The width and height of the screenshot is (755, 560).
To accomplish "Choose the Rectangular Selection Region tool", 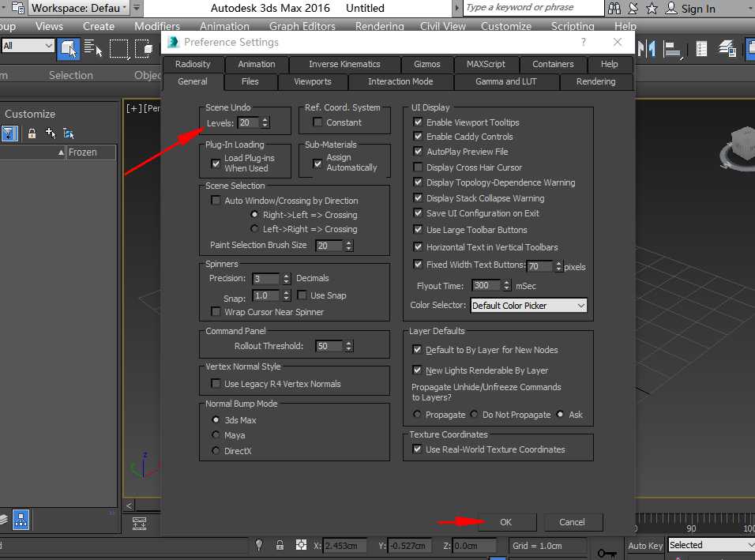I will click(x=119, y=49).
